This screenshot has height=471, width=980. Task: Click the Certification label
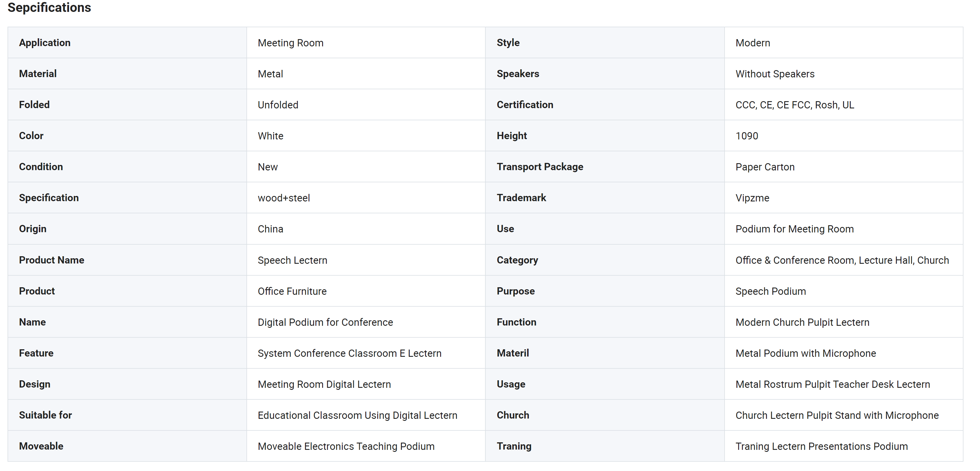coord(525,105)
